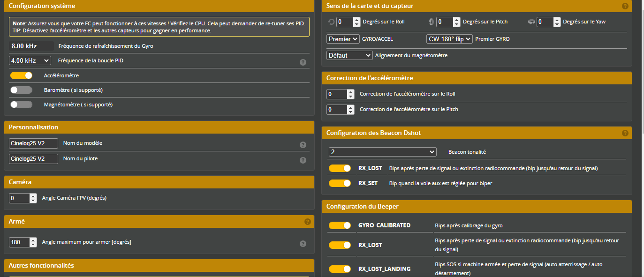The image size is (644, 277).
Task: Click the Yaw rotation icon
Action: click(x=531, y=22)
